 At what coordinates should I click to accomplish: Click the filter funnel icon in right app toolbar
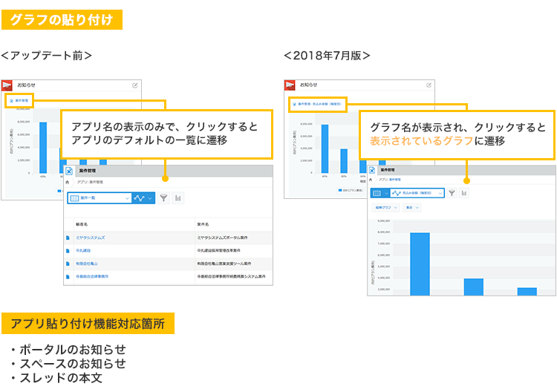[x=452, y=193]
